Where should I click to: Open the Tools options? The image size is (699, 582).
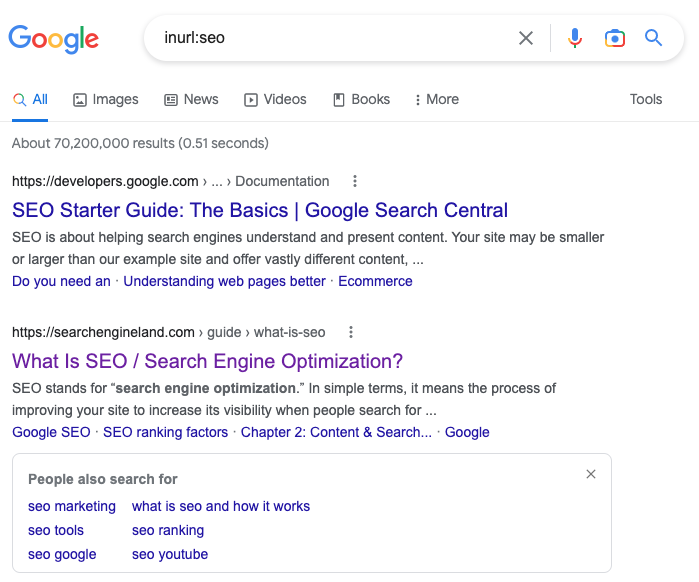point(646,99)
